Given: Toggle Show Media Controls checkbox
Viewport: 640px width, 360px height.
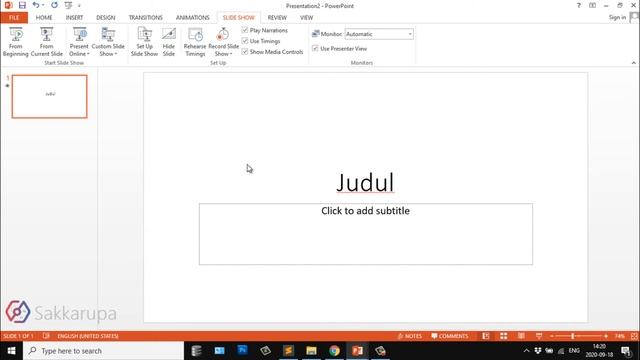Looking at the screenshot, I should pyautogui.click(x=245, y=52).
